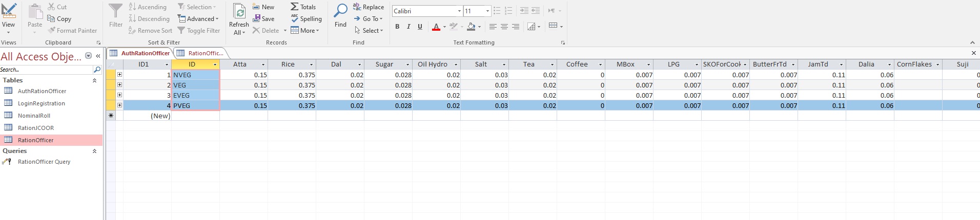Click the background fill color bucket
Viewport: 980px width, 220px height.
[471, 27]
